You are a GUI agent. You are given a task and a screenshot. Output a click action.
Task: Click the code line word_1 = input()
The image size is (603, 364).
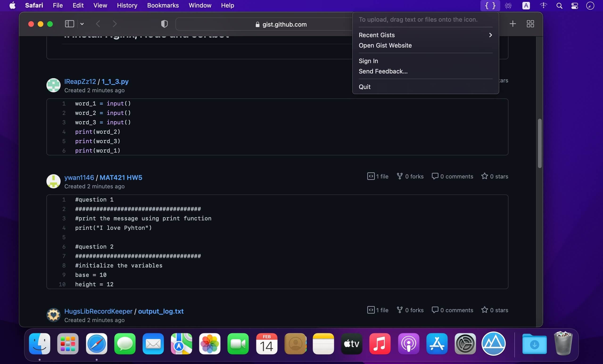coord(103,103)
